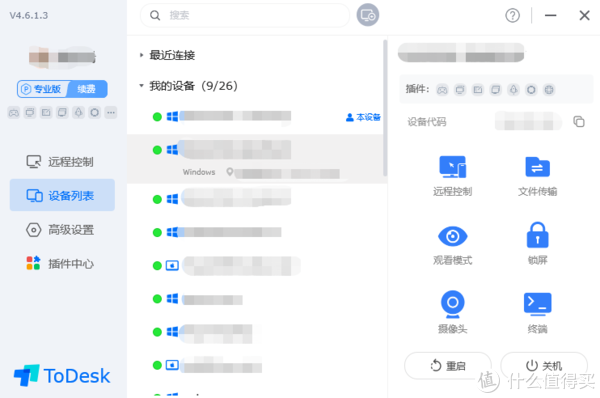Click the globe icon in the 插件 row
Screen dimensions: 600x398
549,90
